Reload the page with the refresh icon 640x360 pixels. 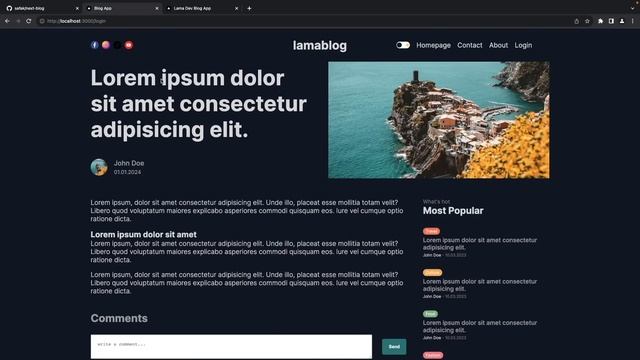pyautogui.click(x=29, y=21)
